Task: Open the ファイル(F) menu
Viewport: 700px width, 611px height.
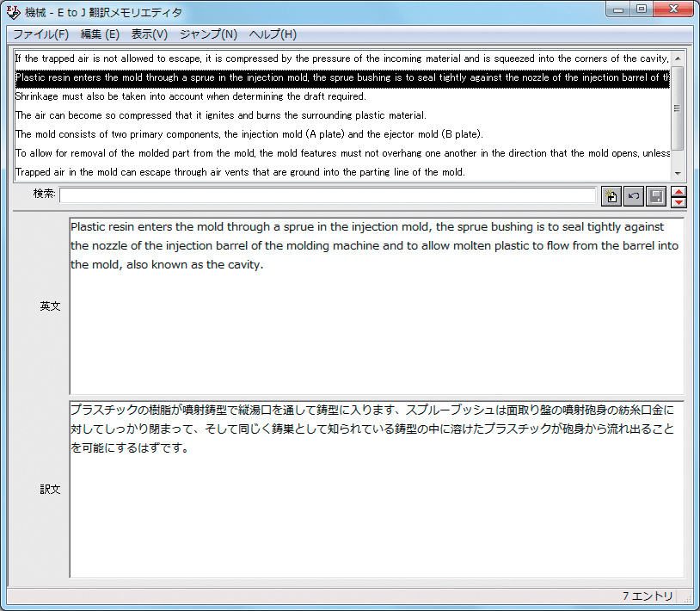Action: tap(40, 34)
